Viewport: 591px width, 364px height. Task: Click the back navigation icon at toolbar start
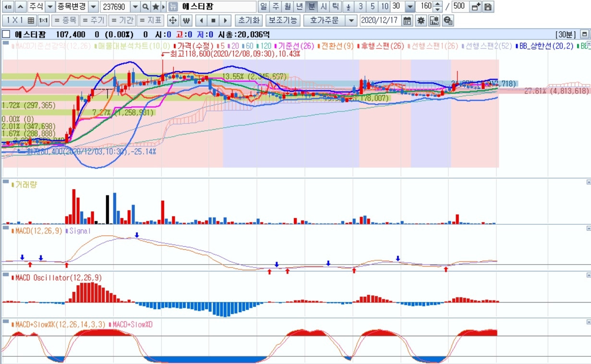pos(8,7)
